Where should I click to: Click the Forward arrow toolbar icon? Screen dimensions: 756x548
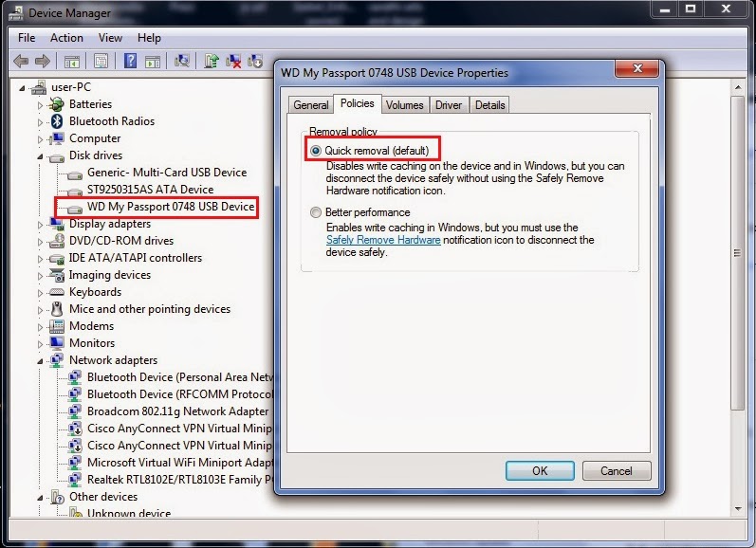43,62
